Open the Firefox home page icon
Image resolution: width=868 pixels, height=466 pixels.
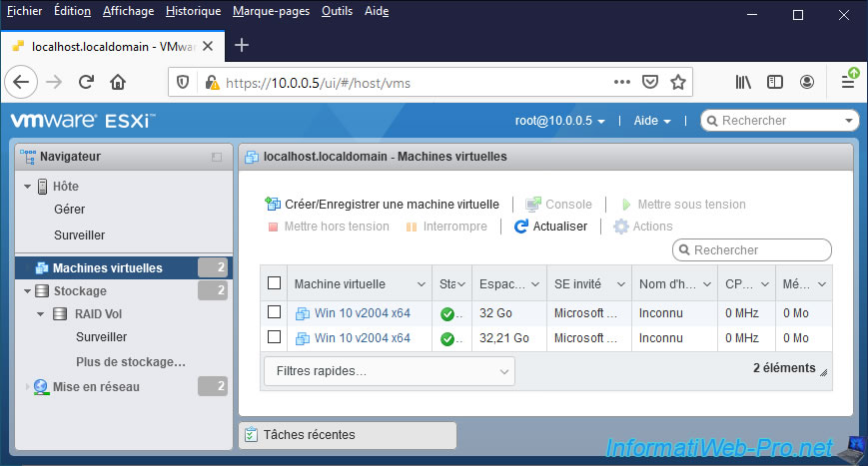pyautogui.click(x=118, y=83)
